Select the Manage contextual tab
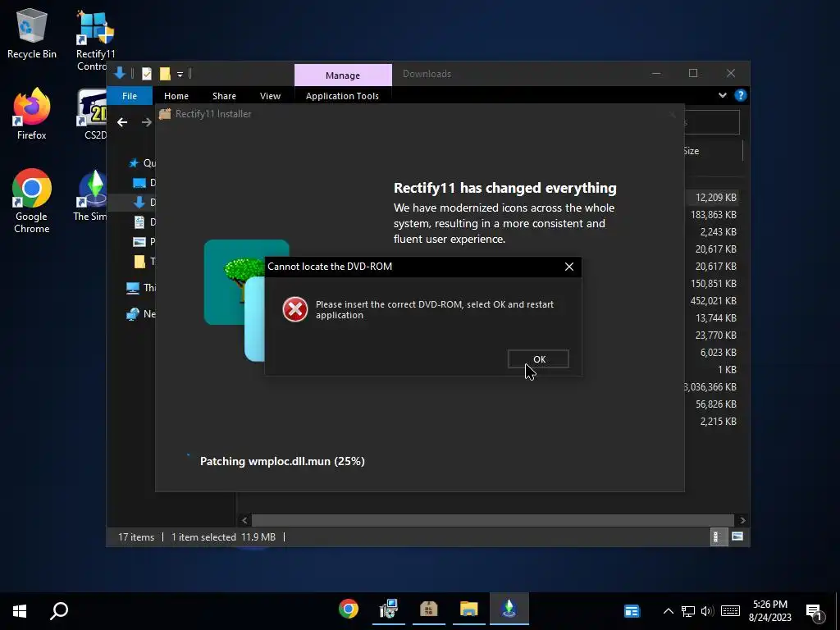The width and height of the screenshot is (840, 630). pos(343,75)
